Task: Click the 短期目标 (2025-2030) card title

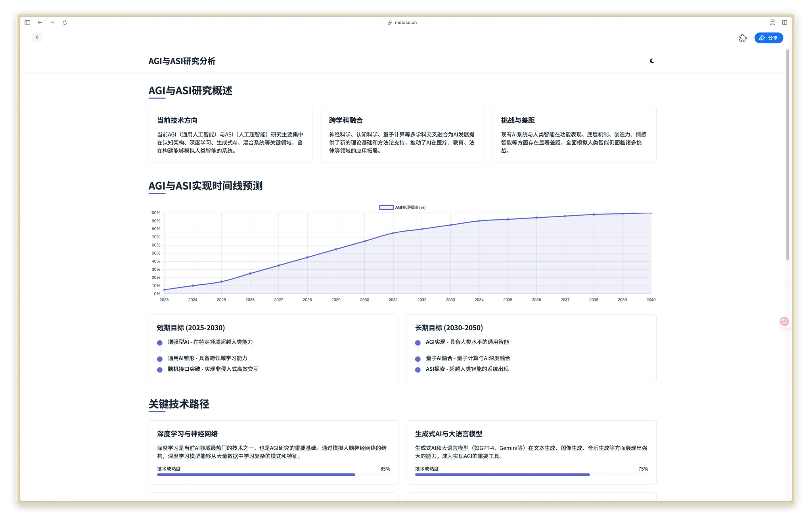Action: point(190,328)
